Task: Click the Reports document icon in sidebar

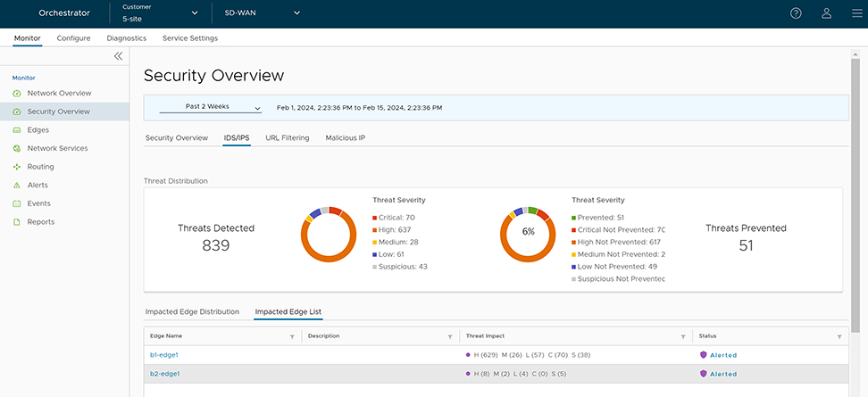Action: [16, 222]
